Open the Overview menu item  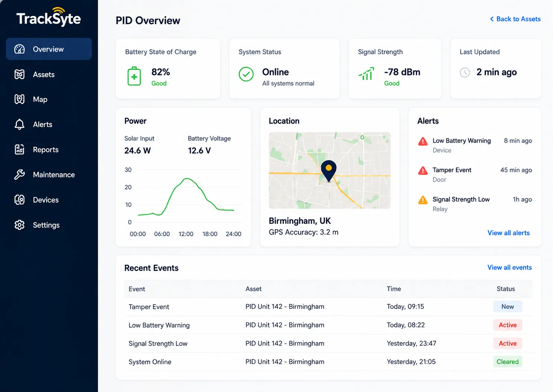pyautogui.click(x=49, y=49)
